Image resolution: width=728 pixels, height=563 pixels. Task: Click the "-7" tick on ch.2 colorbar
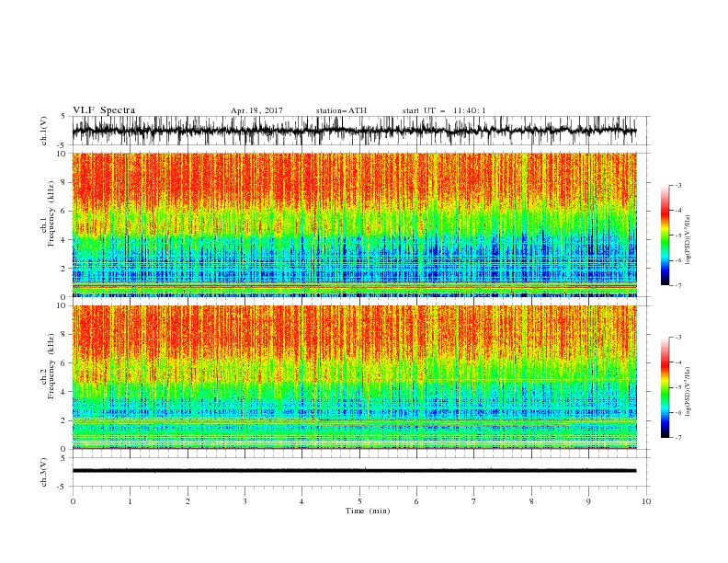coord(677,438)
